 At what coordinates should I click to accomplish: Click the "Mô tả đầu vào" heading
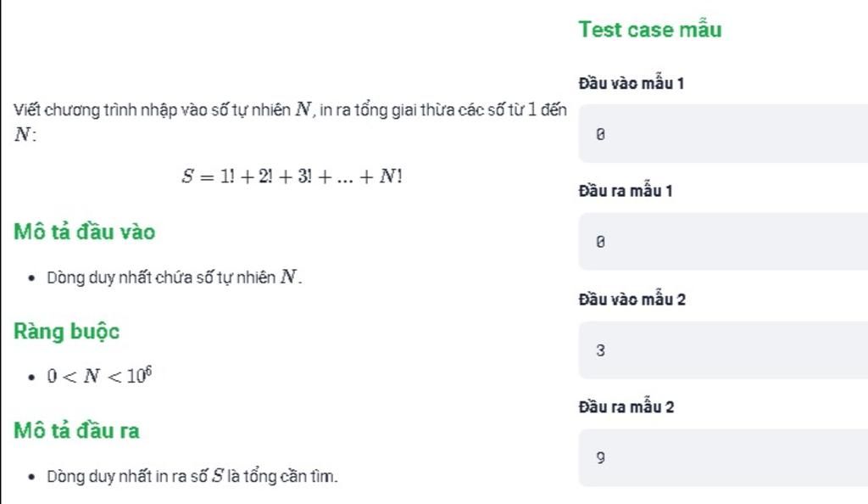tap(84, 232)
